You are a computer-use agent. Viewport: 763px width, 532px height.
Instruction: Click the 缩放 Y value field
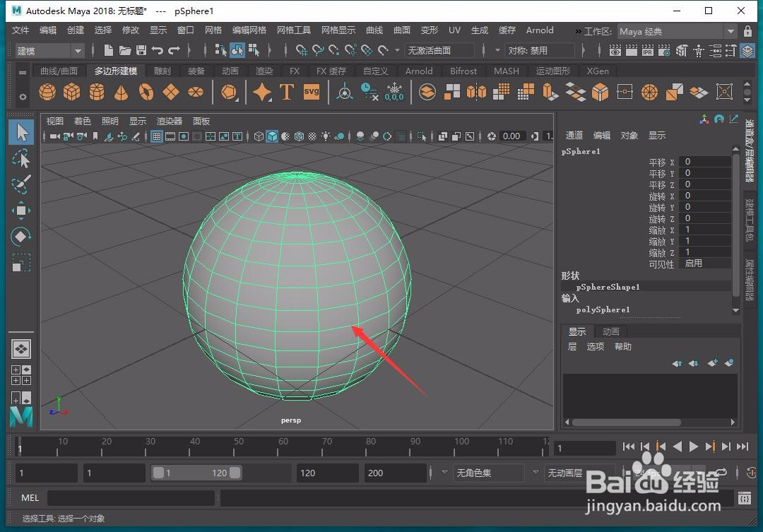pos(705,241)
